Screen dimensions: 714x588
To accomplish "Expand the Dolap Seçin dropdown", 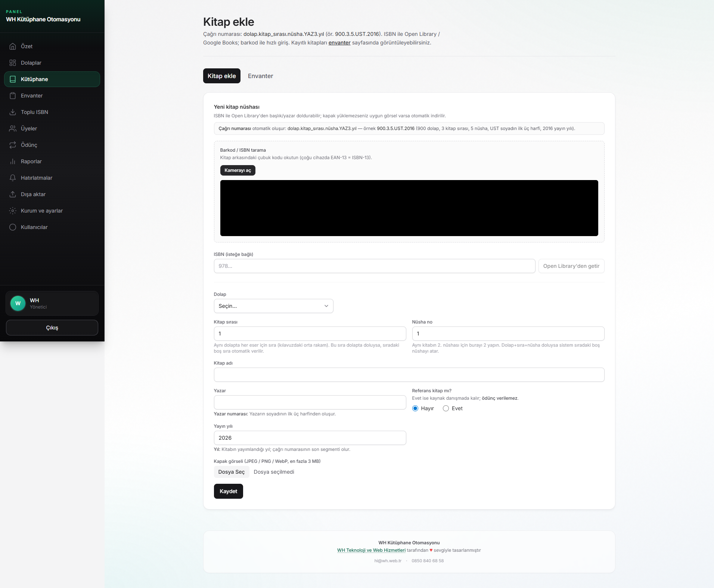I will coord(273,306).
